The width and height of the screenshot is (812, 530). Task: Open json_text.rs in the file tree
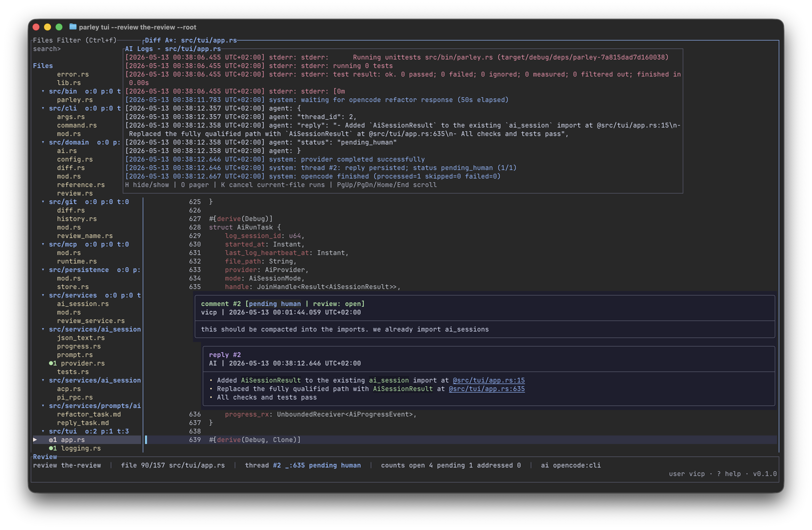81,337
